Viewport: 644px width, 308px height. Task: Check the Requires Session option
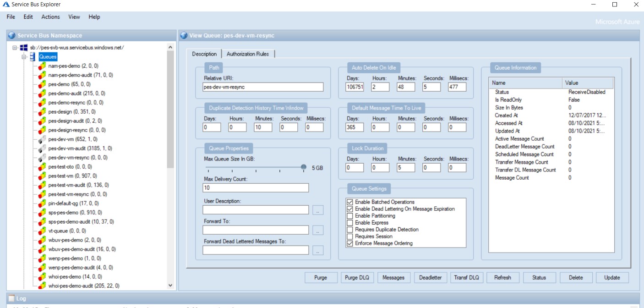tap(350, 236)
